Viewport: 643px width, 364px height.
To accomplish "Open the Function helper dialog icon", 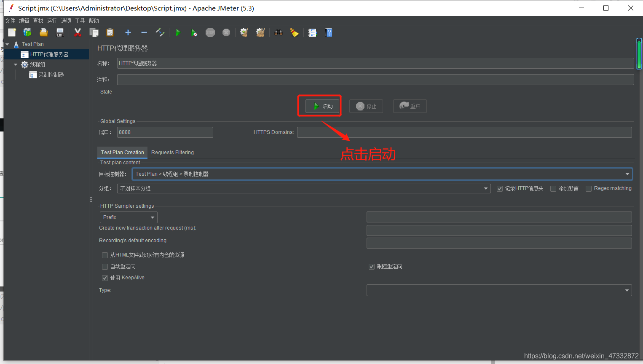I will (x=312, y=32).
